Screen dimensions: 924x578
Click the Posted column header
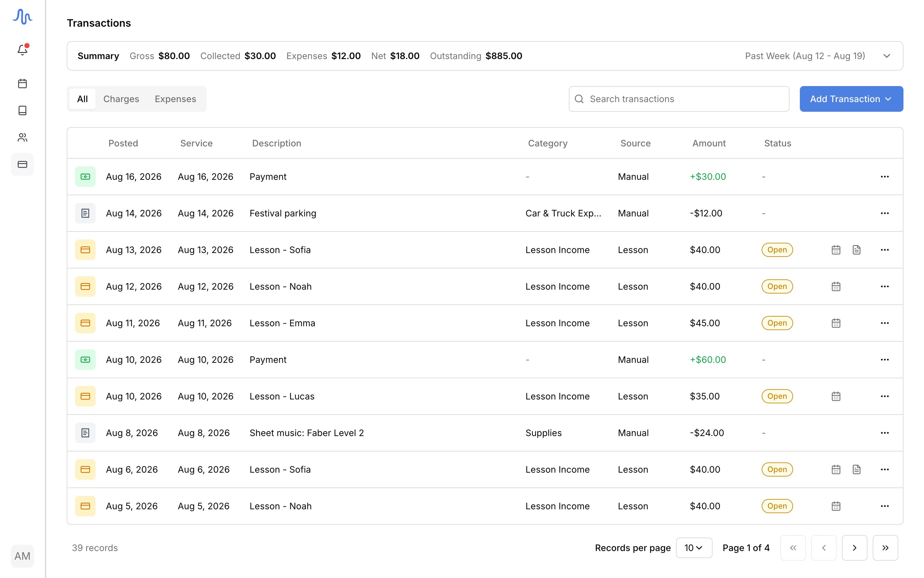[x=123, y=143]
